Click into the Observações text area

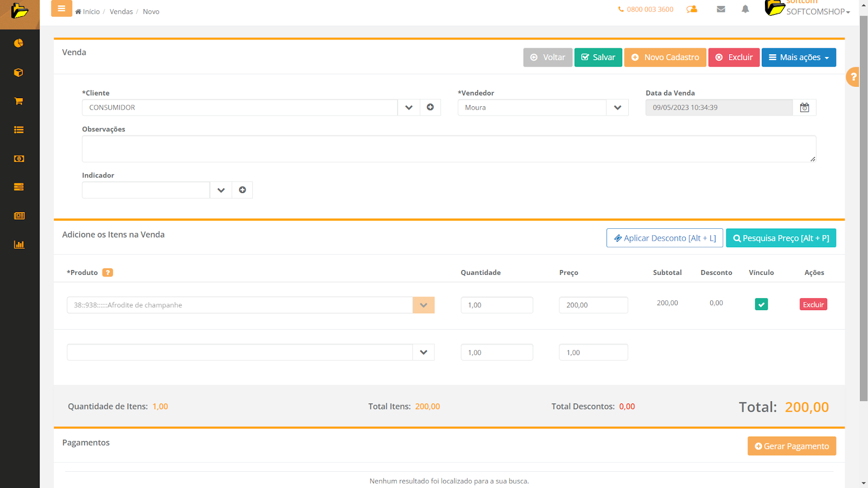[449, 149]
